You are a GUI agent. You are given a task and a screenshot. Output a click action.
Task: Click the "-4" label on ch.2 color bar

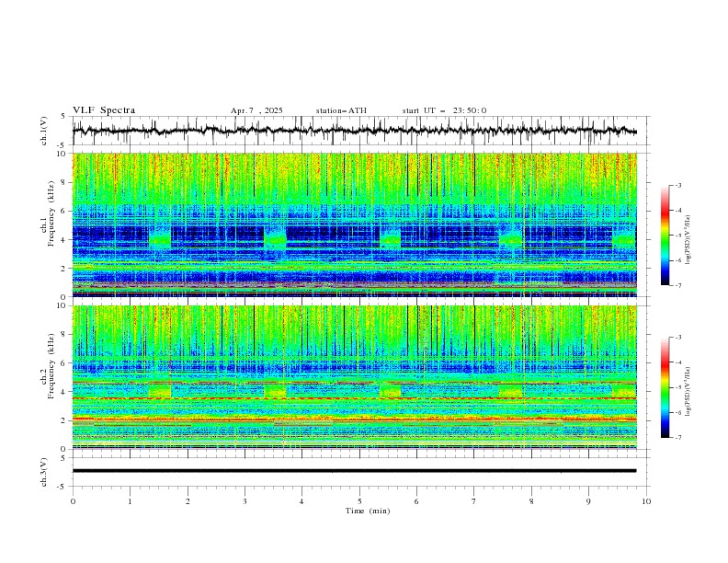tap(678, 362)
